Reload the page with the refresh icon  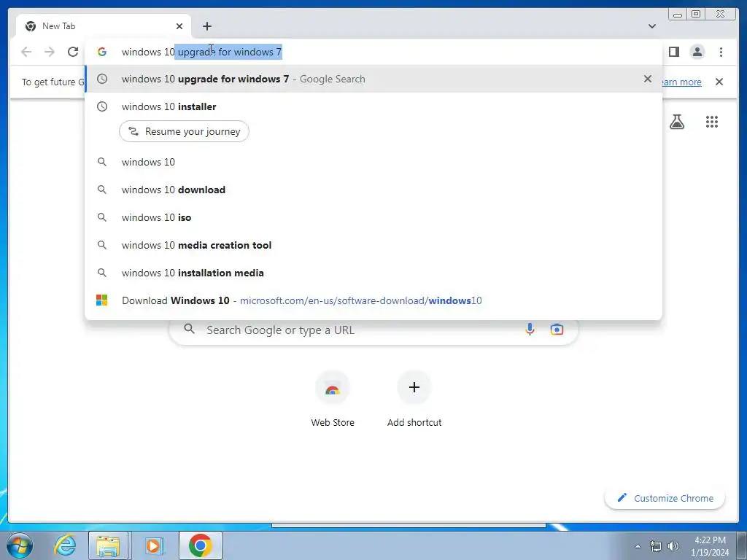pyautogui.click(x=73, y=52)
